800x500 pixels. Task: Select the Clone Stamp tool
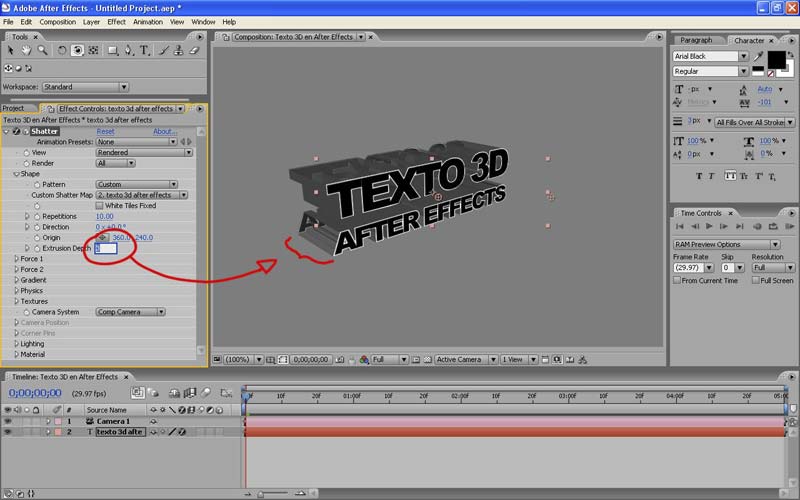point(179,50)
